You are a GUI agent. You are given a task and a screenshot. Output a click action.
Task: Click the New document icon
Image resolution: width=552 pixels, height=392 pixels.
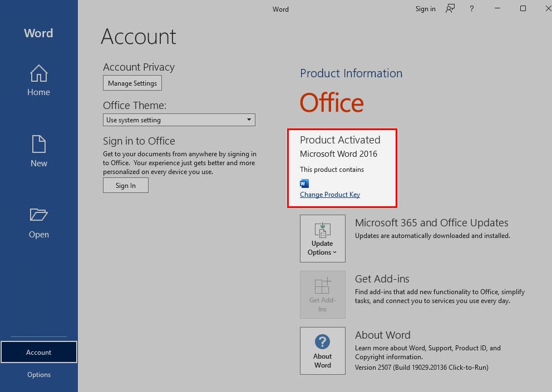tap(39, 144)
